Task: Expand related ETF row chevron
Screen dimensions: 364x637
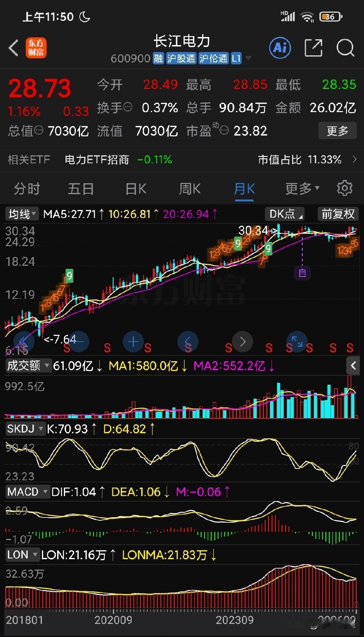Action: [x=354, y=159]
